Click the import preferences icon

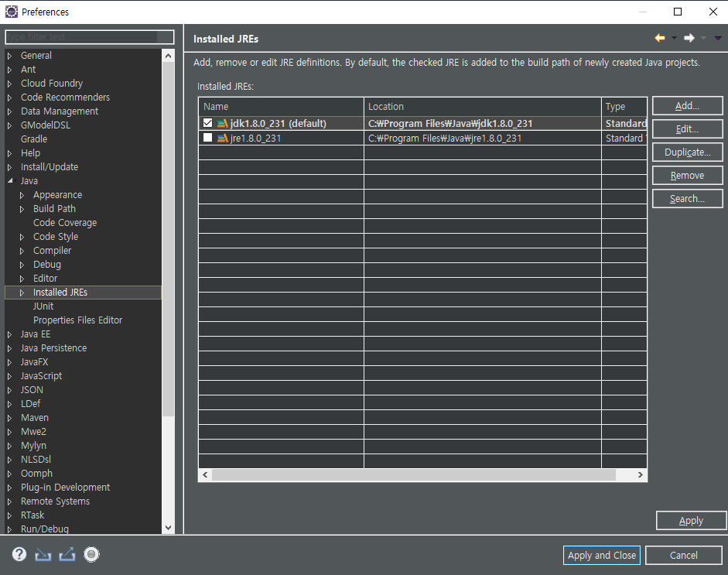tap(43, 554)
